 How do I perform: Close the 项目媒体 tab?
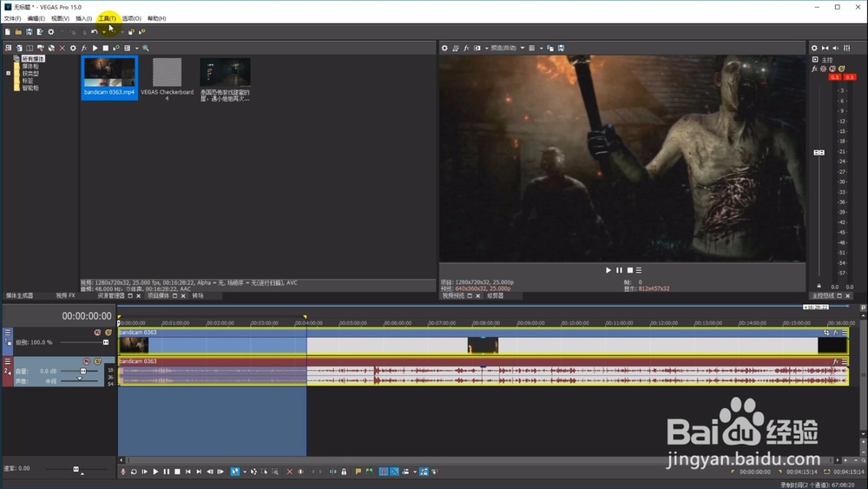(x=183, y=295)
